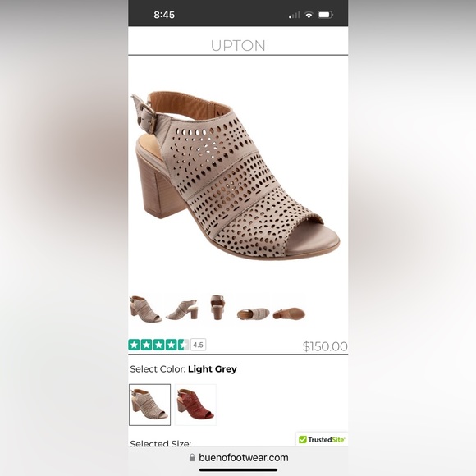The height and width of the screenshot is (476, 476).
Task: Tap the padlock icon beside the URL
Action: pos(192,457)
